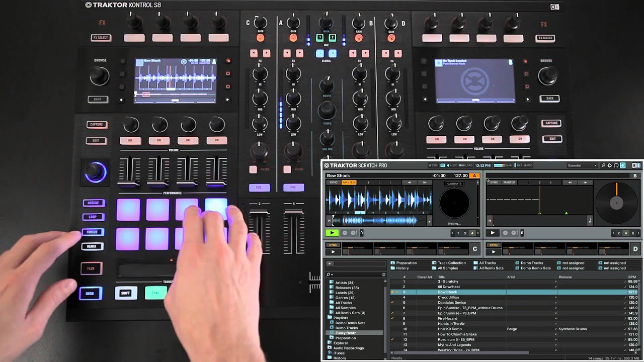Click the blue maximize-browser layout icon
644x362 pixels.
(x=622, y=165)
